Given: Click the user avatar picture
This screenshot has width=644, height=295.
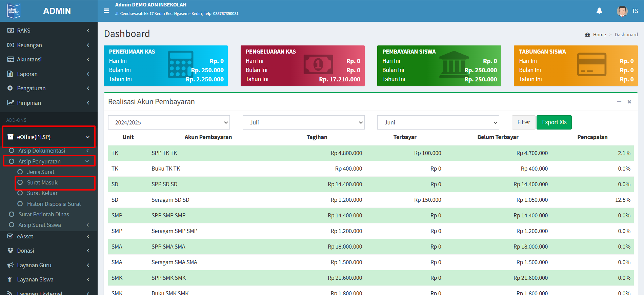Looking at the screenshot, I should pos(622,11).
